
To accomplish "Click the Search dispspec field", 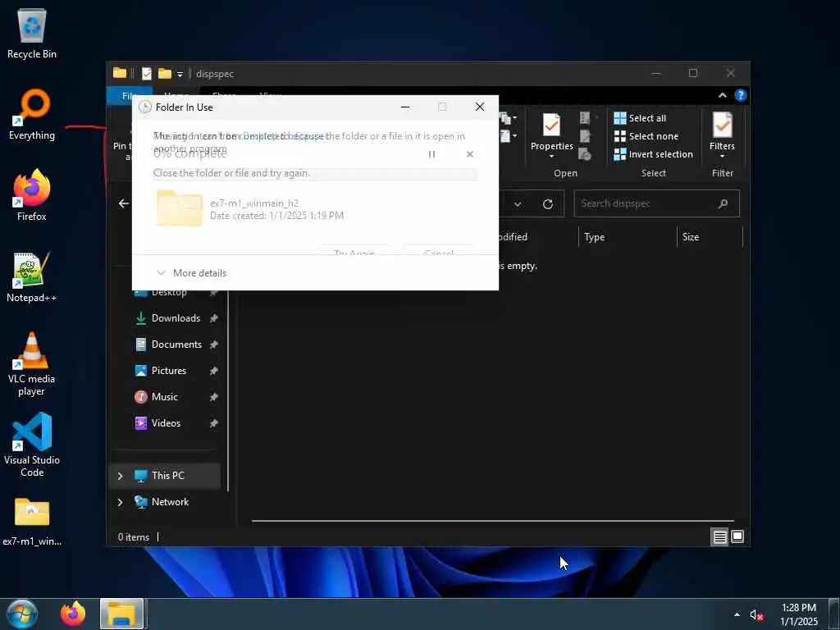I will (656, 203).
